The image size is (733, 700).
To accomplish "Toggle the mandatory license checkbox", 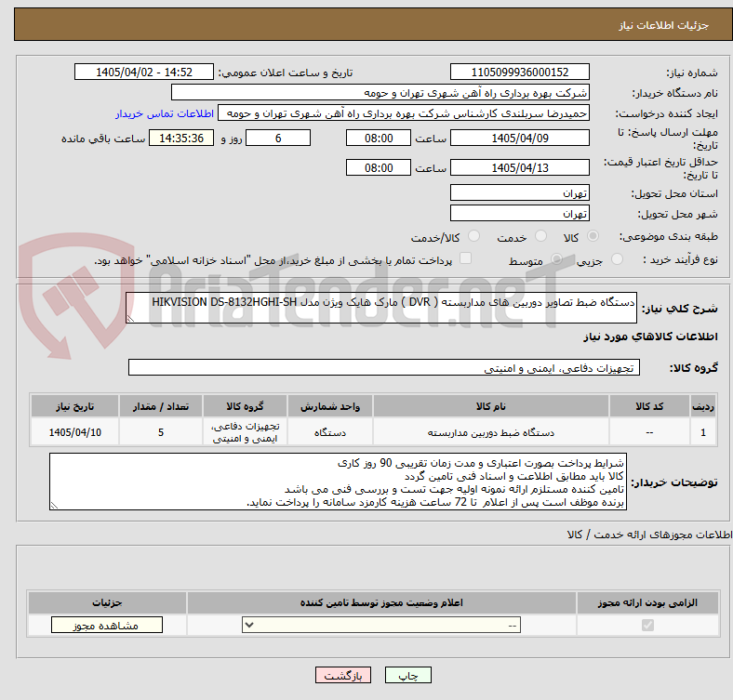I will pyautogui.click(x=647, y=626).
